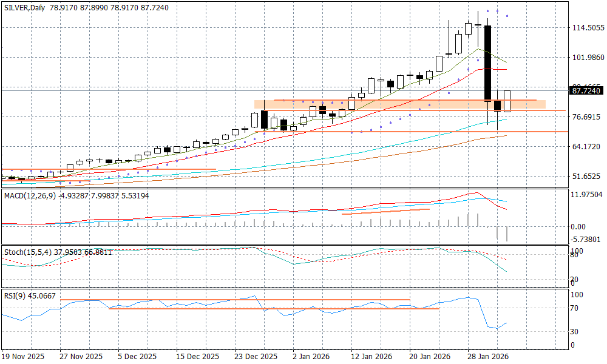Click the 101.9860 price axis label
Viewport: 607px width, 364px height.
click(588, 58)
